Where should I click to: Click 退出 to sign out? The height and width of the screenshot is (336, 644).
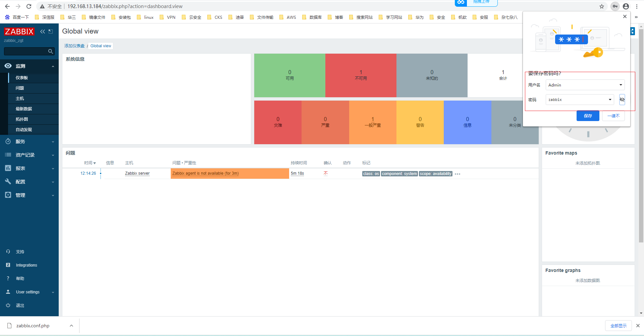pos(20,305)
